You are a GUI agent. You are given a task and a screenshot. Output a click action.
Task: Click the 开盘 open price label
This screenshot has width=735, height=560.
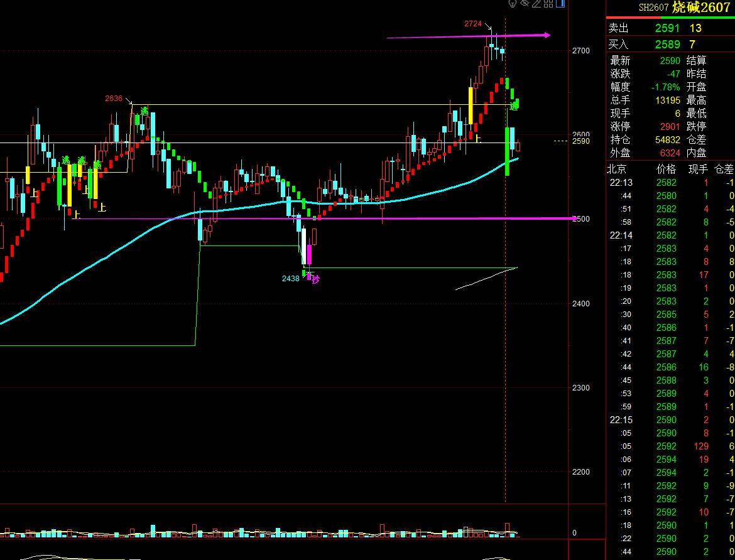697,87
